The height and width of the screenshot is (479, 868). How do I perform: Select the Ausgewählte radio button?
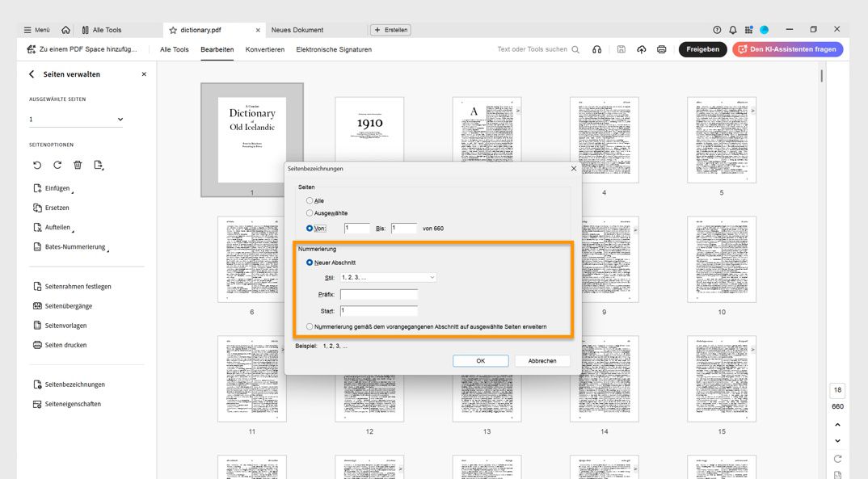tap(310, 213)
